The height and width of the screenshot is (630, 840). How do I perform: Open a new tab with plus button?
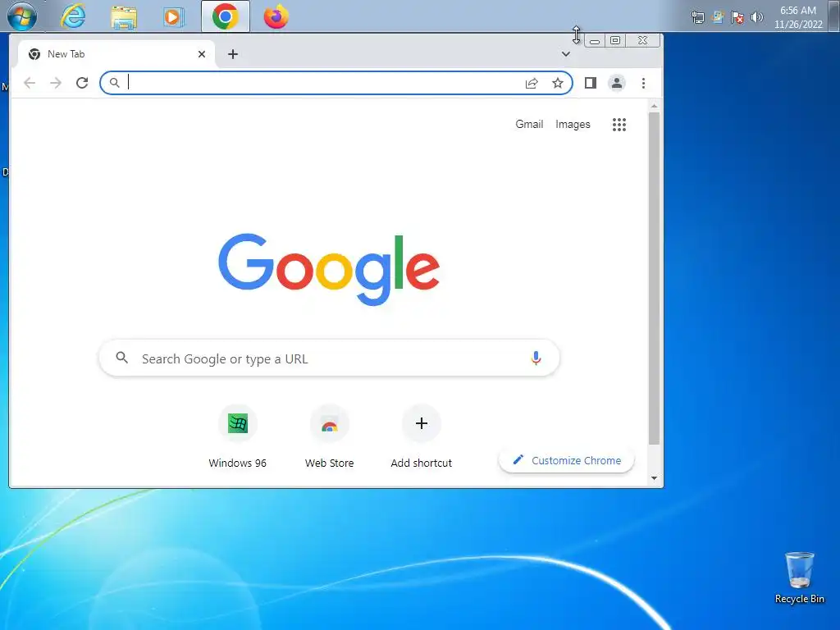[x=233, y=54]
